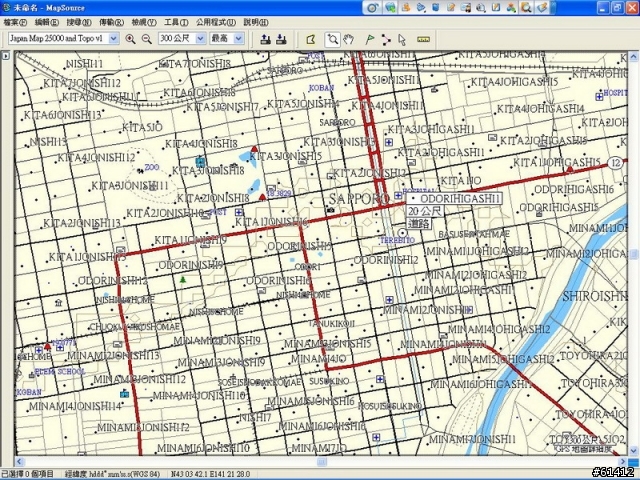
Task: Click the SHIROISHI district label
Action: pos(594,296)
